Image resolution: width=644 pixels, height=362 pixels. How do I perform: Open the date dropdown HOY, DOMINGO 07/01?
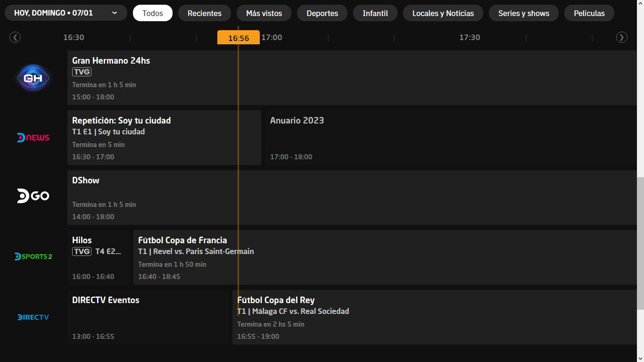(66, 13)
